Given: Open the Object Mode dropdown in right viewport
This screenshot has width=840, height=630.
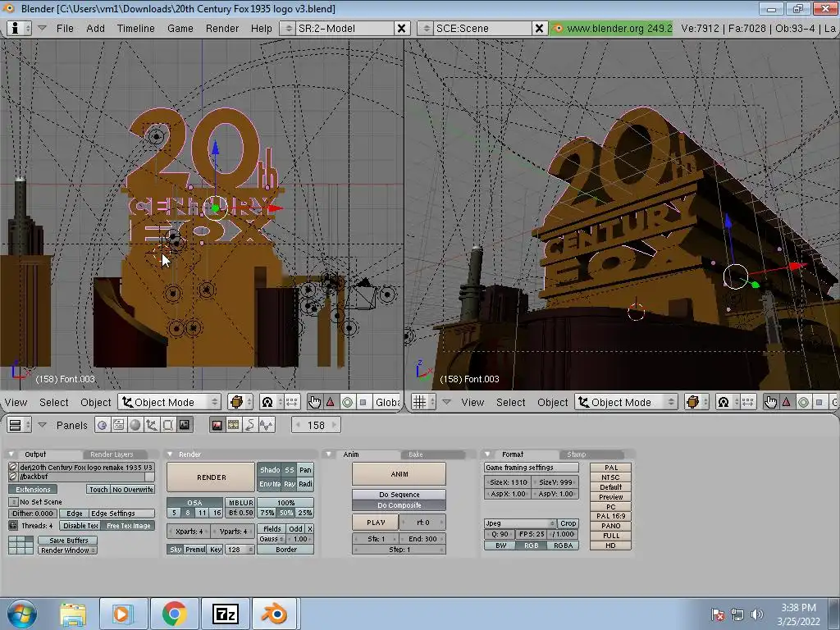Looking at the screenshot, I should (626, 402).
